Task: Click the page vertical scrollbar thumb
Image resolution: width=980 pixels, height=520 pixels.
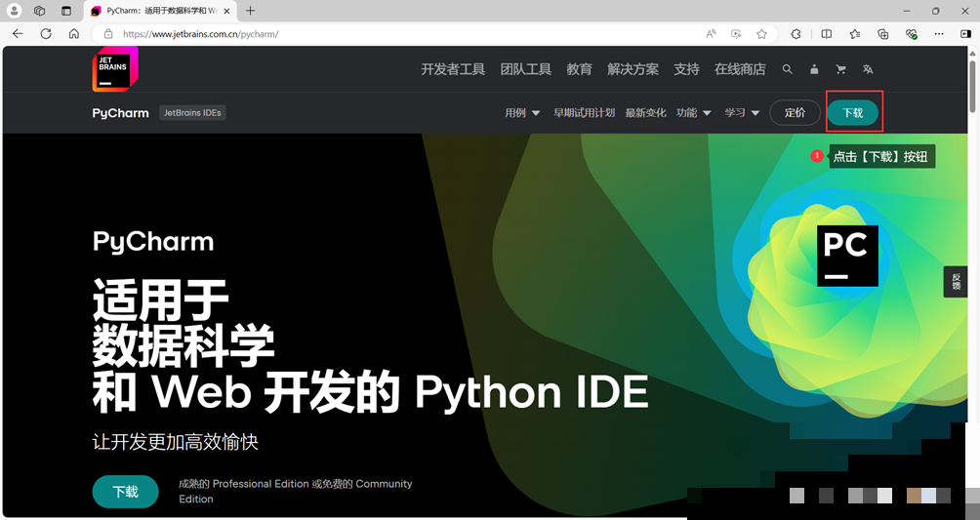Action: 972,87
